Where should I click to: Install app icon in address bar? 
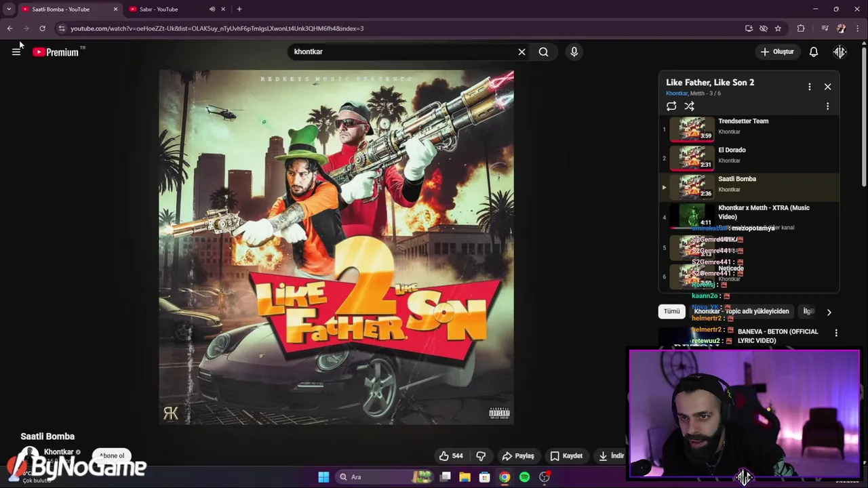(x=749, y=28)
